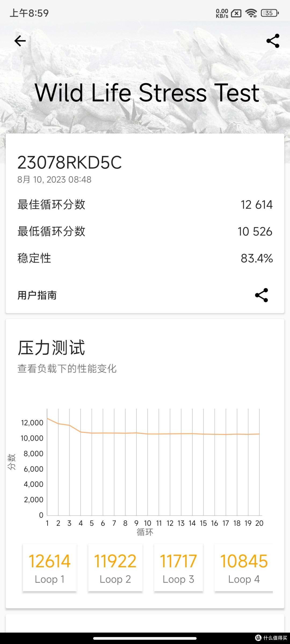Tap the back arrow at top left
290x644 pixels.
pos(20,41)
